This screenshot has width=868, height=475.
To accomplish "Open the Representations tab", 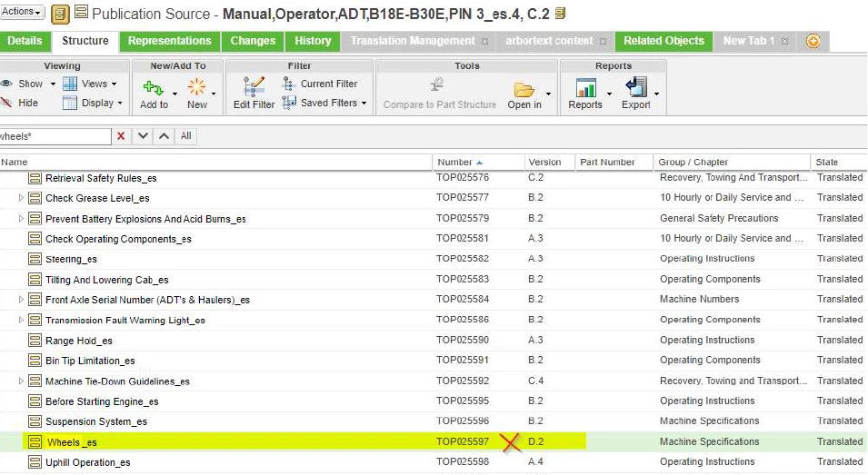I will (x=169, y=41).
